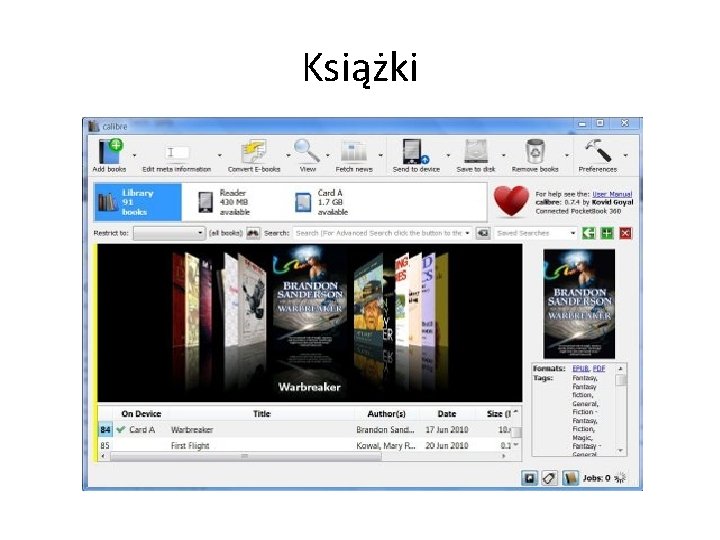This screenshot has width=720, height=540.
Task: Click author Kowal, Mary R... cell
Action: pyautogui.click(x=386, y=446)
